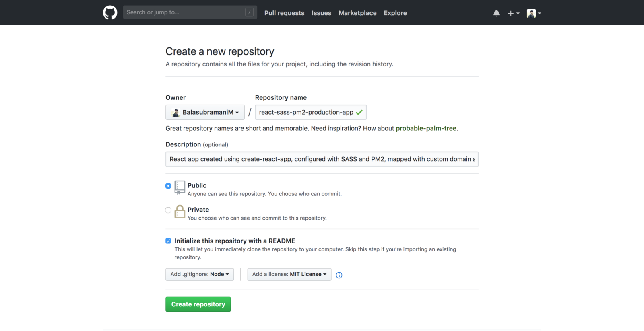The image size is (644, 331).
Task: Open the notifications bell
Action: (496, 13)
